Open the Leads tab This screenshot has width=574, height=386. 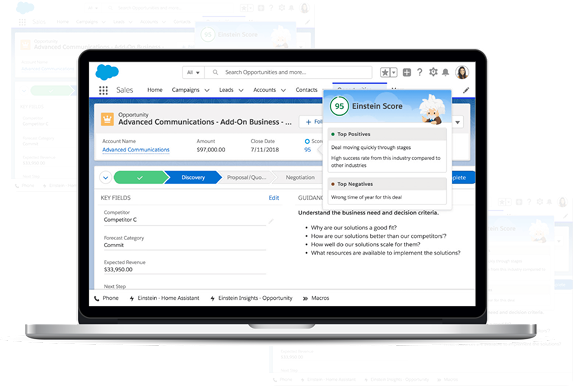click(x=226, y=90)
